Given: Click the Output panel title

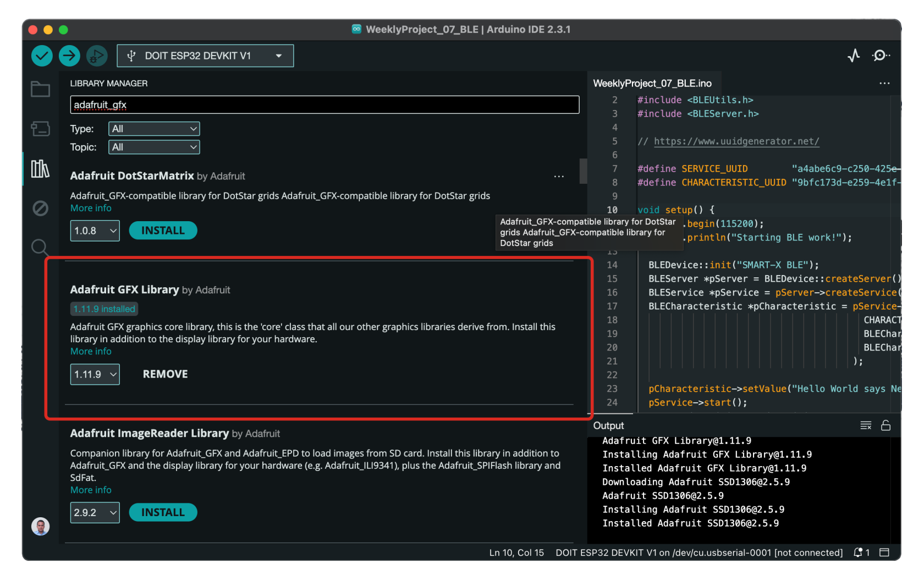Looking at the screenshot, I should coord(608,425).
